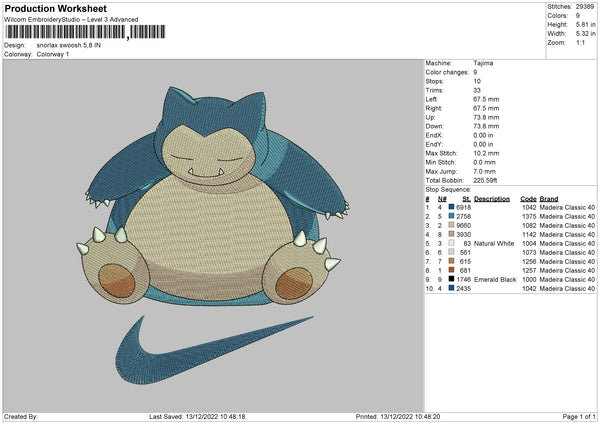Select the blue swatch beside 2758 stitches
This screenshot has width=600, height=424.
pos(451,216)
